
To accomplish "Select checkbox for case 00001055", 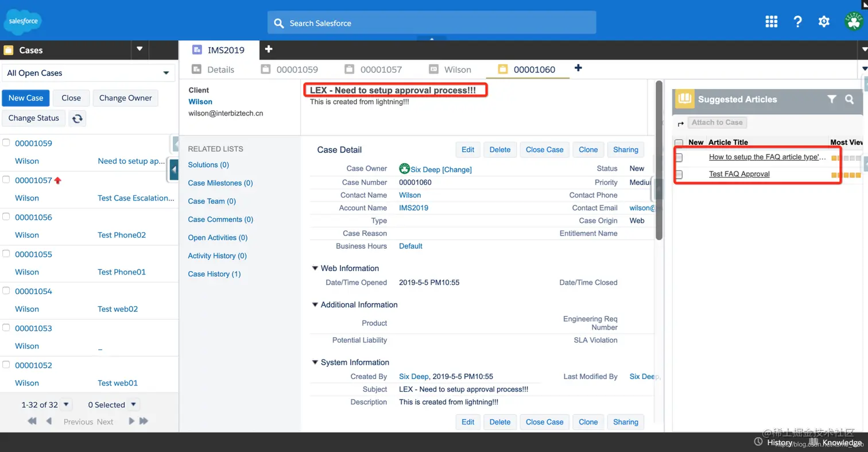I will click(6, 253).
